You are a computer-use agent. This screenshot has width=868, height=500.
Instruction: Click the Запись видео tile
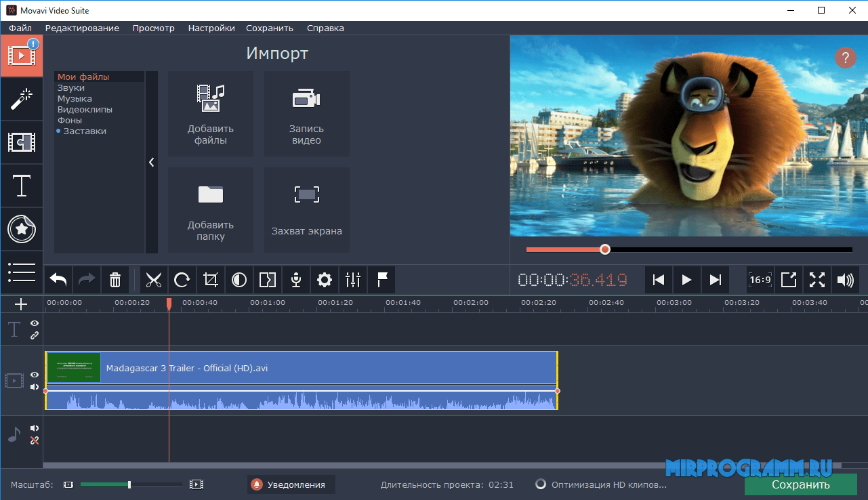tap(307, 114)
